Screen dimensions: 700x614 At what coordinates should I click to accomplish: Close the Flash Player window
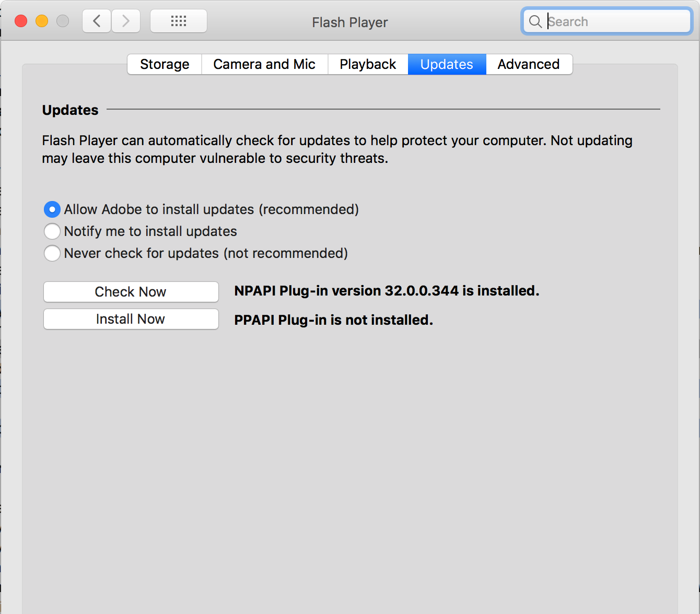(21, 21)
